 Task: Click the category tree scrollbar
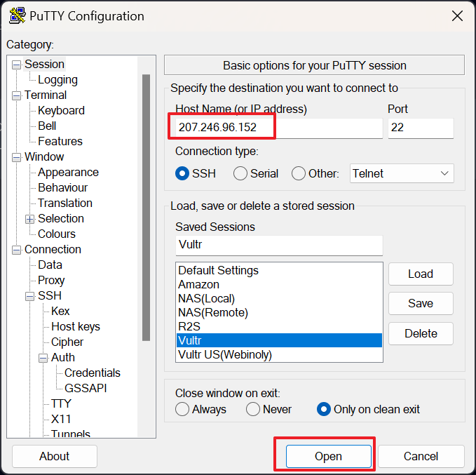(x=146, y=210)
